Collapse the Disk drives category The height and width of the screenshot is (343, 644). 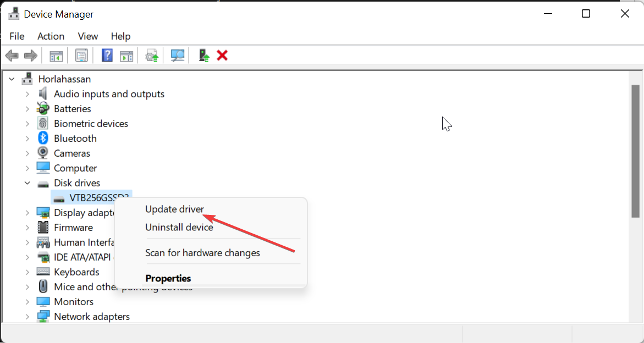[x=27, y=183]
